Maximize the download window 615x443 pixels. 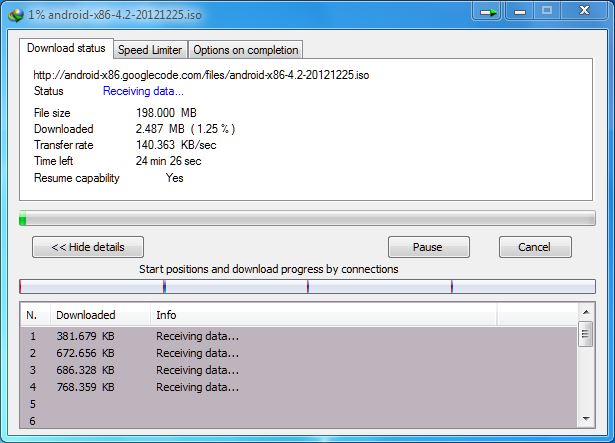point(547,11)
